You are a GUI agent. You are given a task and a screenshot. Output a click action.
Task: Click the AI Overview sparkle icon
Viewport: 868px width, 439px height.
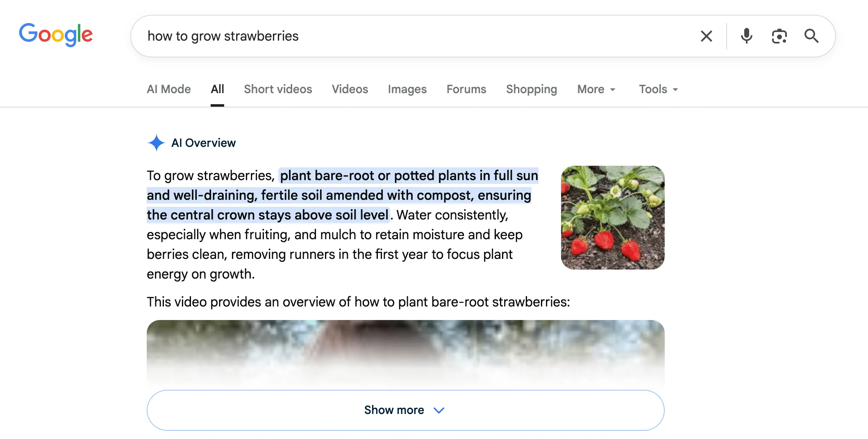pos(156,143)
